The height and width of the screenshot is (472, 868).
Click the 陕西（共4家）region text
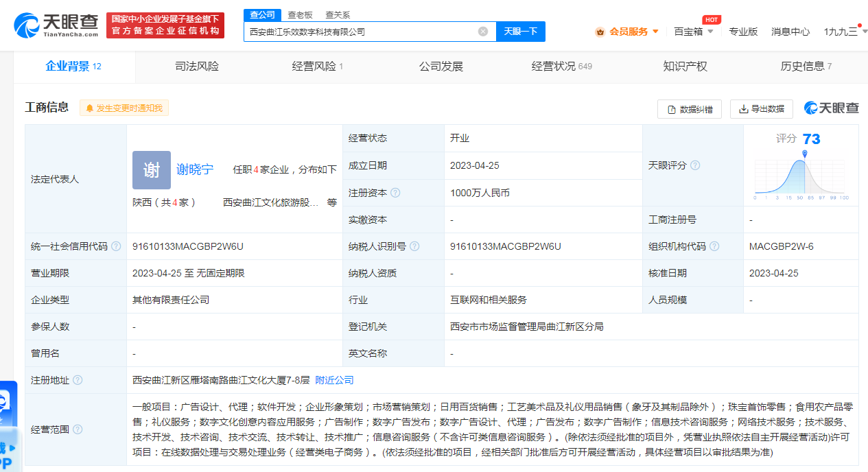point(165,202)
